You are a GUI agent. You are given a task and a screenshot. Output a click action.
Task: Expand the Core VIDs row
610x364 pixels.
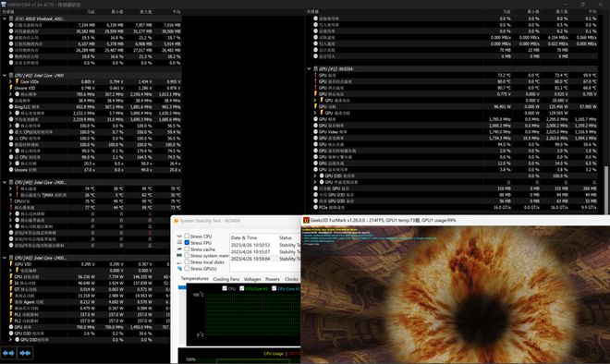(10, 81)
